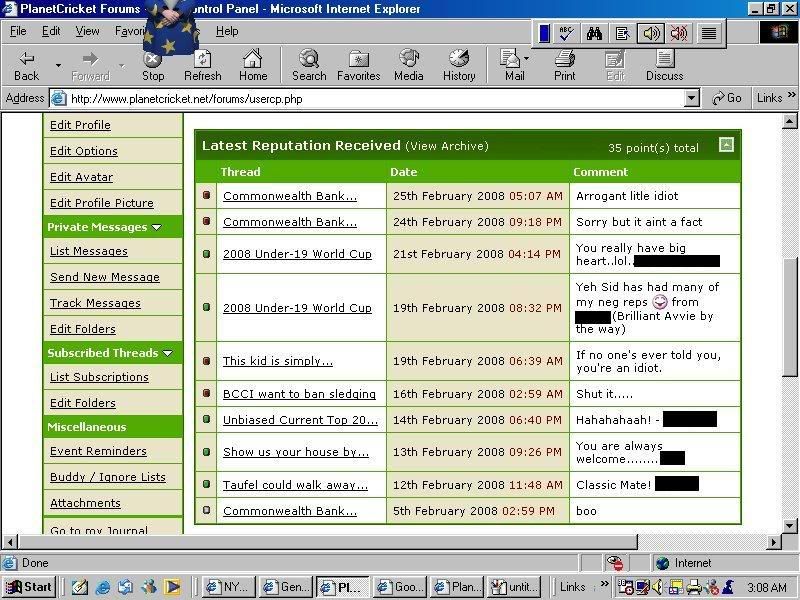Open the File menu
This screenshot has height=600, width=800.
pos(18,31)
